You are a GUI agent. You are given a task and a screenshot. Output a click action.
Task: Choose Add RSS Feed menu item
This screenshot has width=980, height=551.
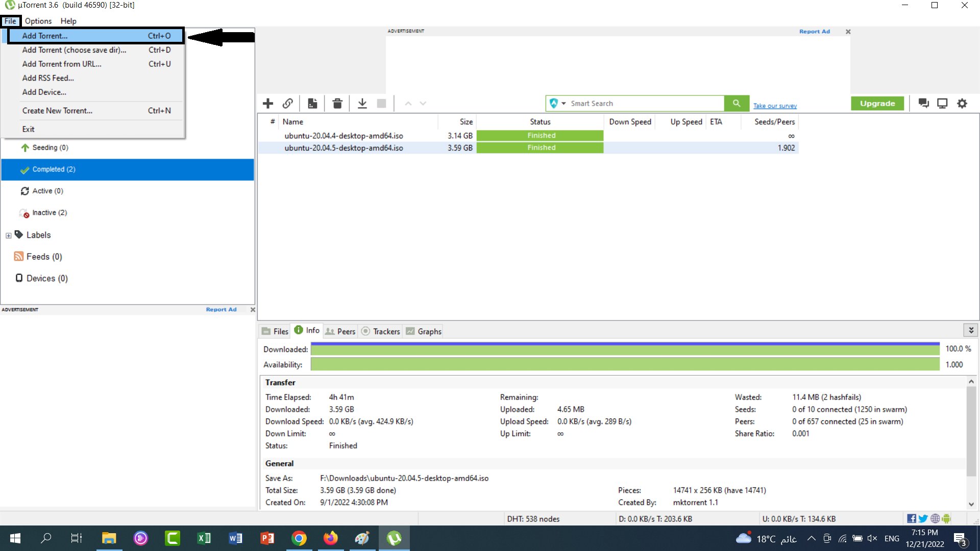coord(96,78)
